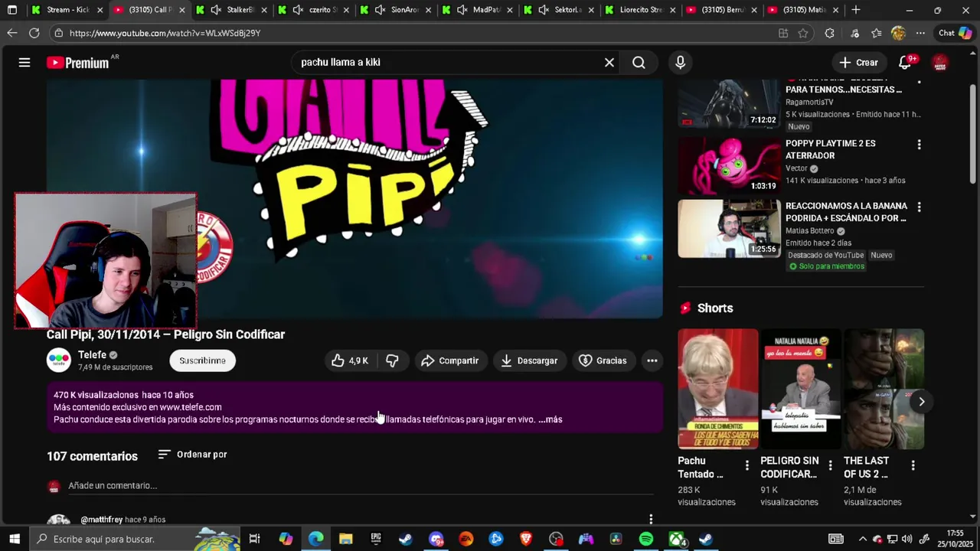Open the Telefe channel avatar
This screenshot has height=551, width=980.
click(59, 360)
